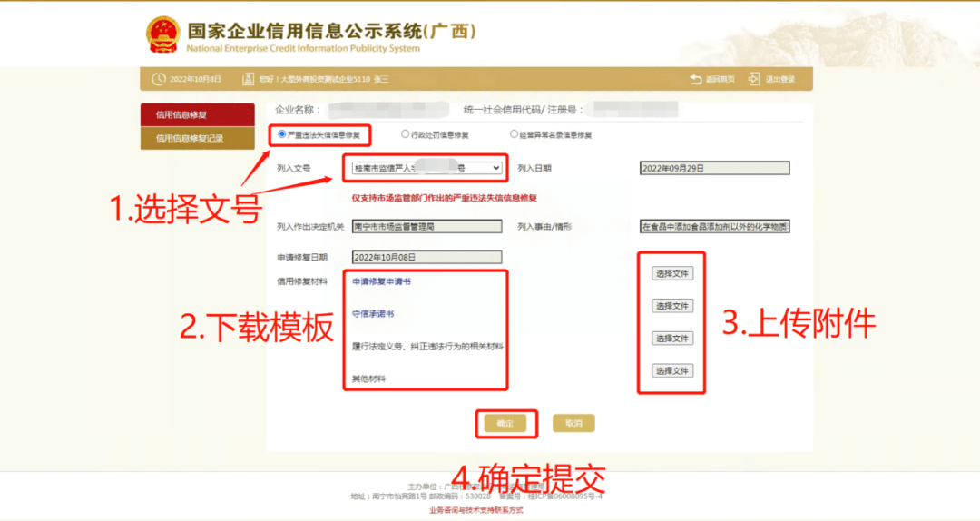Download the 守信承诺书 template
This screenshot has width=980, height=521.
click(x=373, y=313)
